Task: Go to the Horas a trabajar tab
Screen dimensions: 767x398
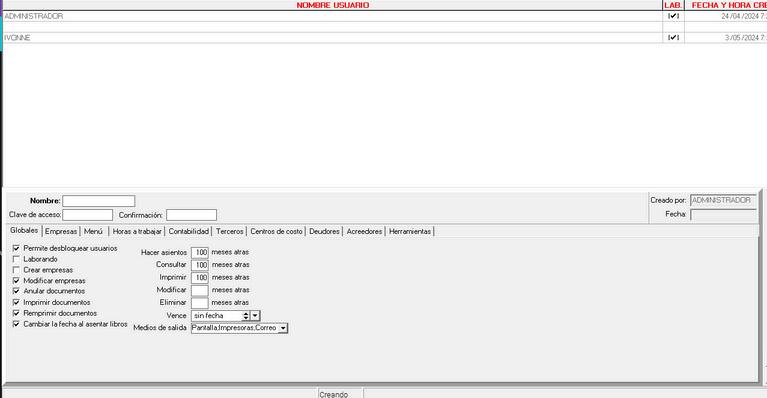Action: 137,231
